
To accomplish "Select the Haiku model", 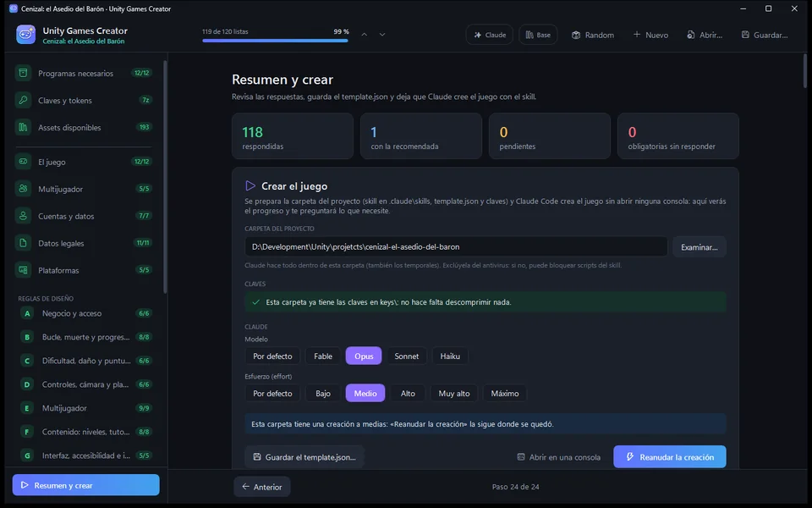I will coord(450,356).
